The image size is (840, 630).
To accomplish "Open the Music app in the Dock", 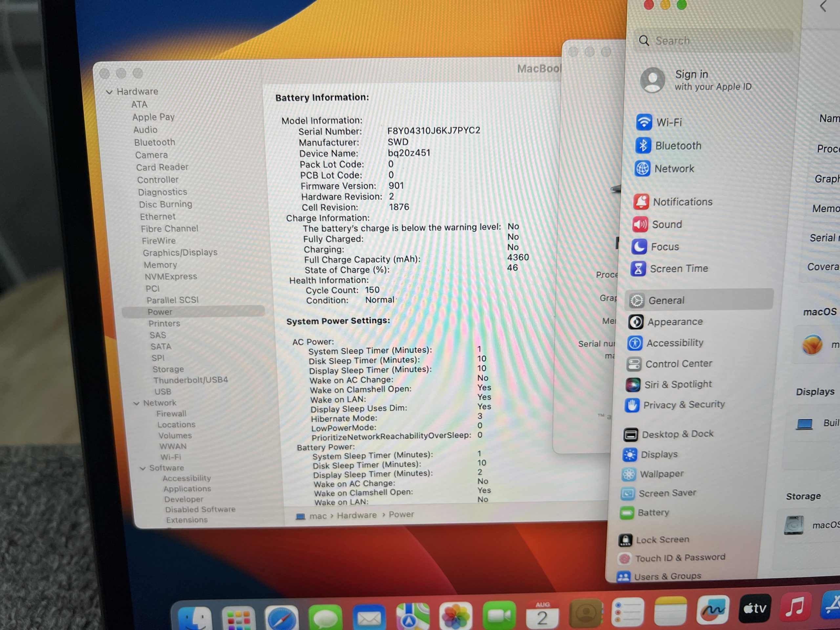I will click(795, 607).
